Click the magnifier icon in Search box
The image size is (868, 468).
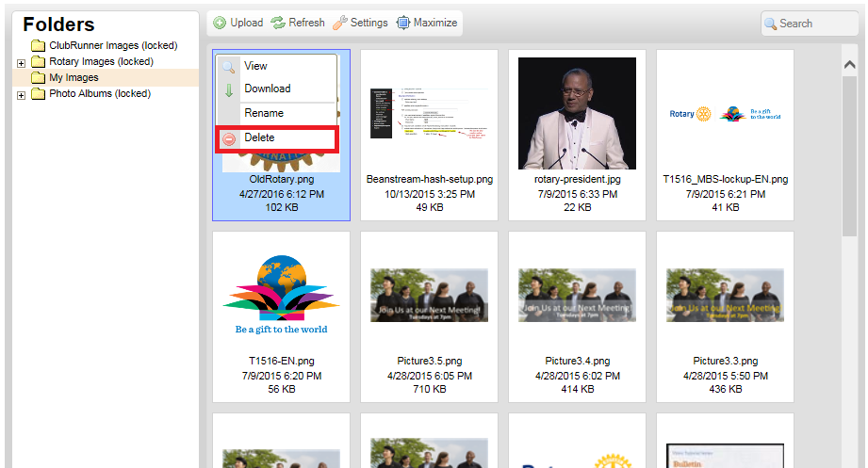[x=771, y=24]
